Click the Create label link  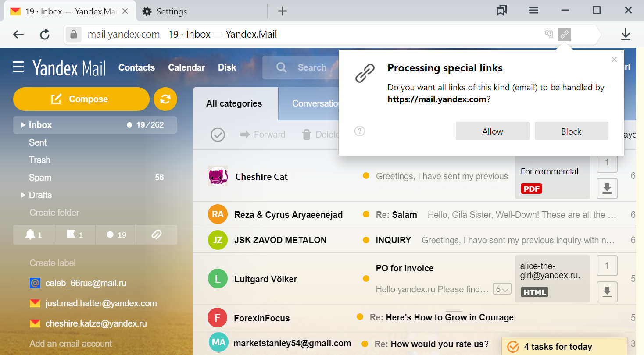[x=53, y=263]
